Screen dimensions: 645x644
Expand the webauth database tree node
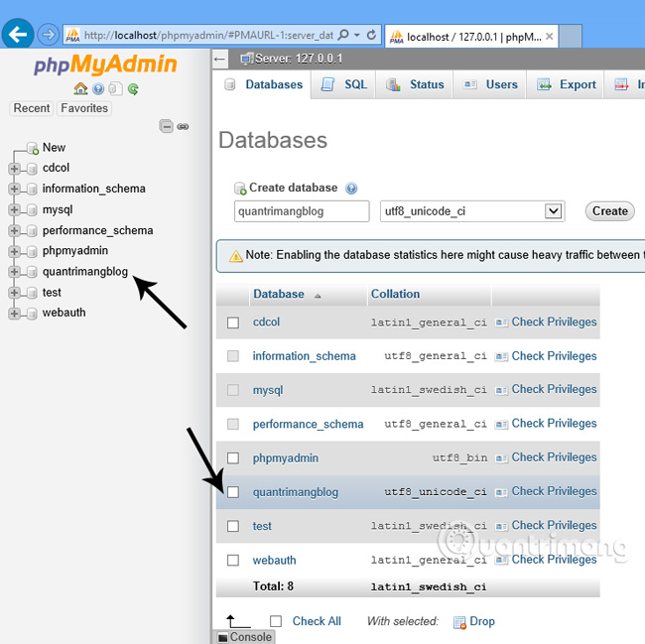(14, 314)
